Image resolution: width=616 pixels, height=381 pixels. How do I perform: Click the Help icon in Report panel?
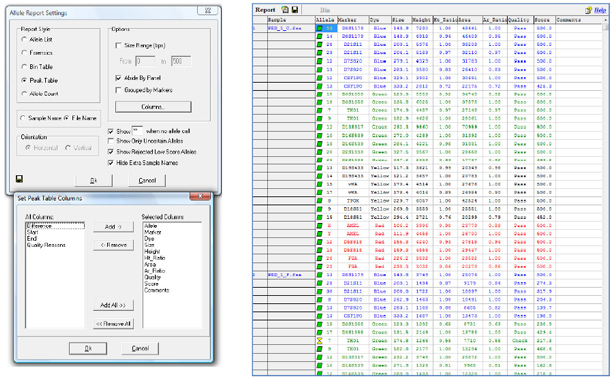tap(588, 10)
